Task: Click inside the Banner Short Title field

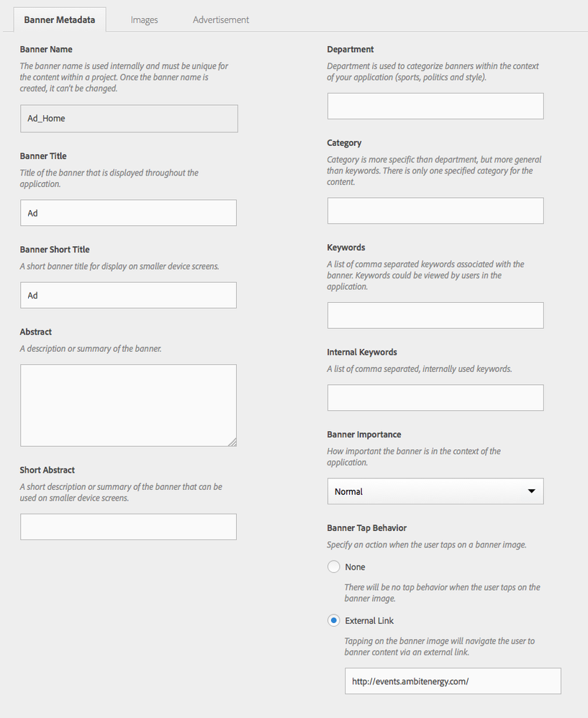Action: [128, 295]
